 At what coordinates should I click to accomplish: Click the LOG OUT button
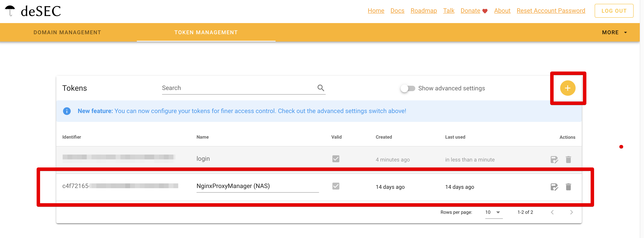[614, 11]
